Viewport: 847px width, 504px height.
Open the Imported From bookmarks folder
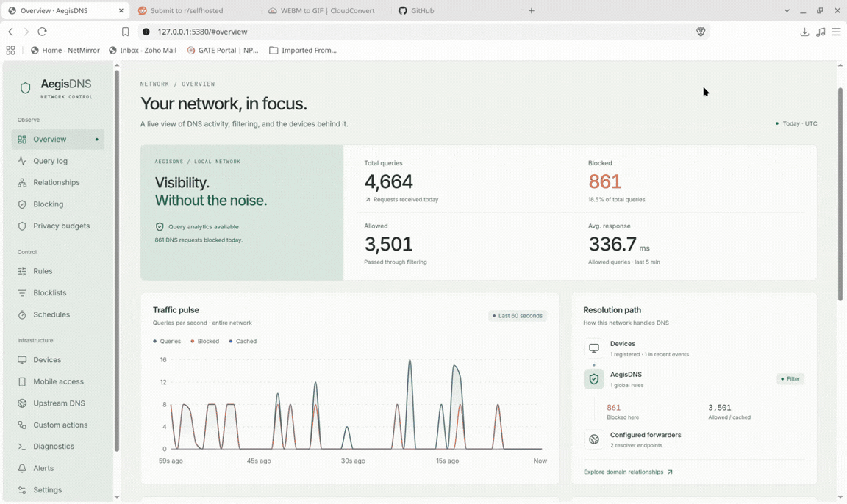[303, 50]
